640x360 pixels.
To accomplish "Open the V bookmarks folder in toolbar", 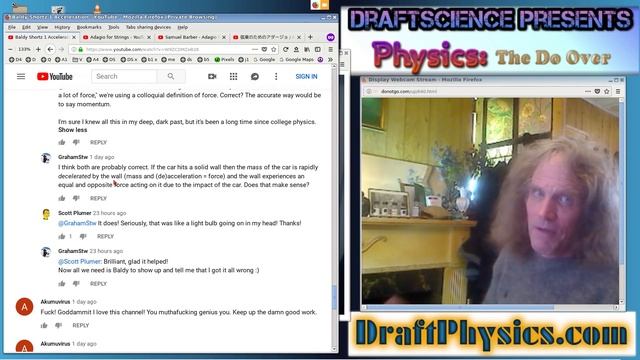I will point(77,60).
